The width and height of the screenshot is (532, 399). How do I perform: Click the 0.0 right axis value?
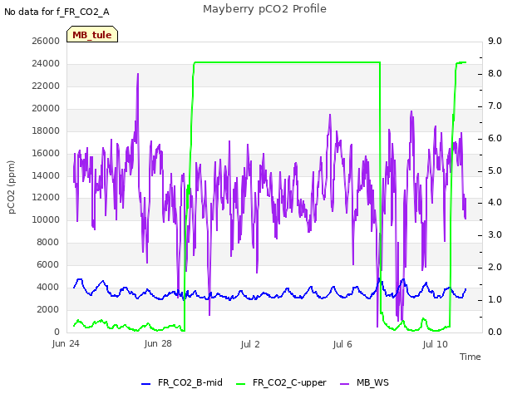click(x=495, y=332)
